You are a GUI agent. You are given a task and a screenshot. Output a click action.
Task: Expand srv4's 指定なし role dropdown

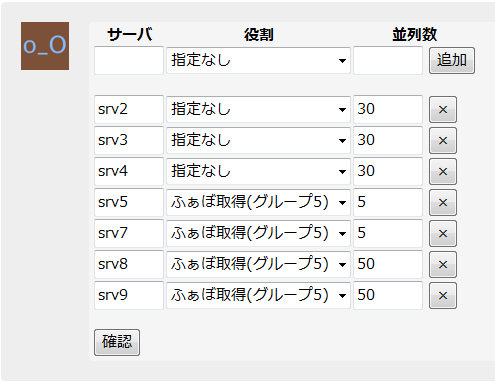(258, 171)
